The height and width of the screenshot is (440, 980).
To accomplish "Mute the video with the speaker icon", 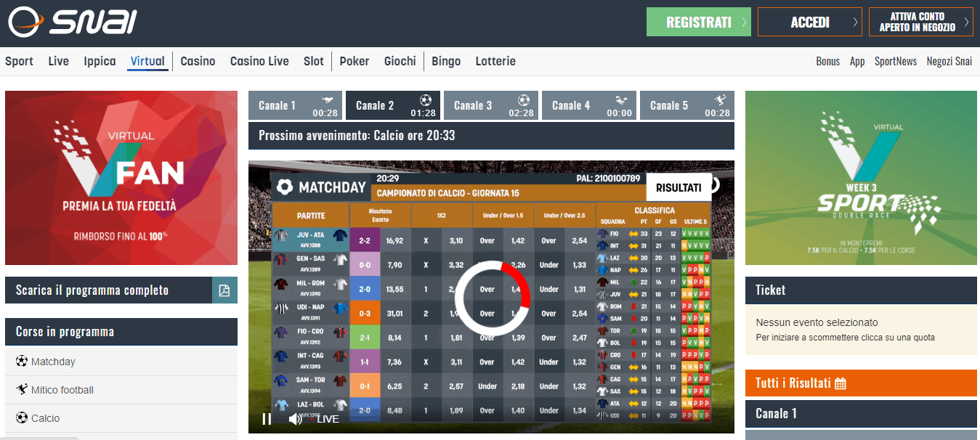I will click(x=295, y=419).
